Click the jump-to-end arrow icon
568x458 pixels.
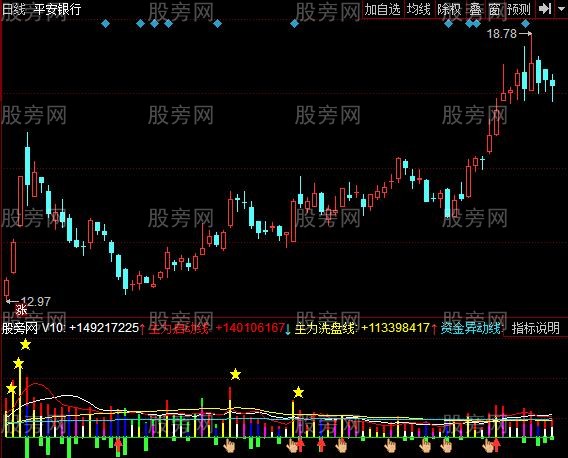(544, 9)
